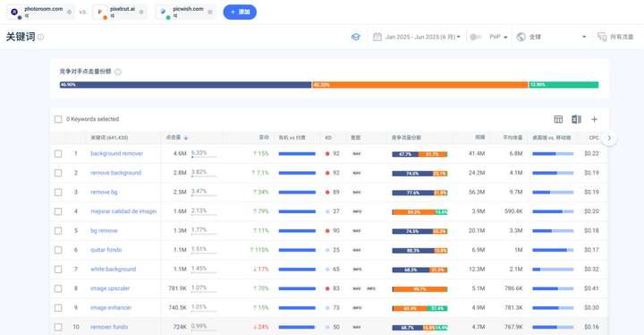Open the PoP period dropdown
This screenshot has width=644, height=335.
pyautogui.click(x=498, y=37)
